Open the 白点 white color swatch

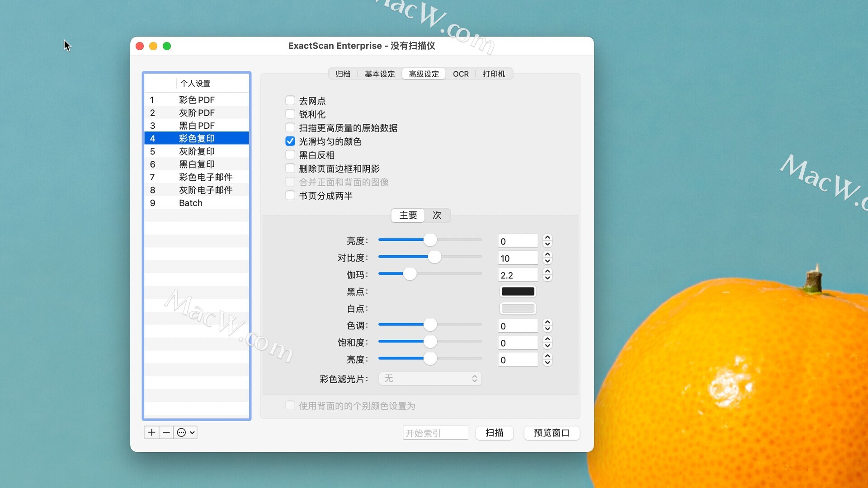518,309
